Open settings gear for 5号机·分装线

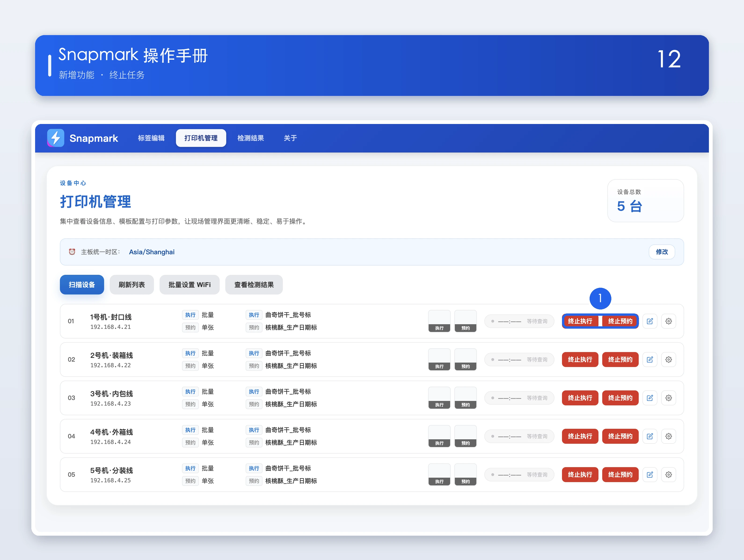[669, 475]
